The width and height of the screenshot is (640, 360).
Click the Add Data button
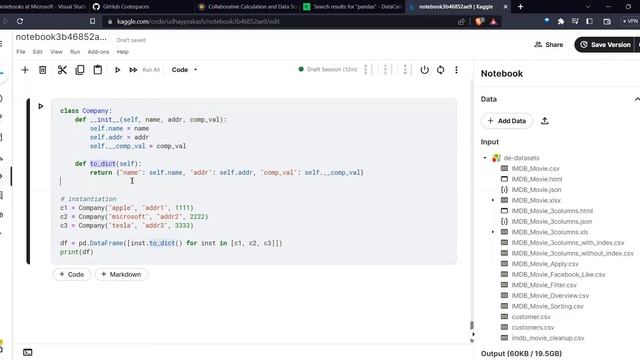click(507, 121)
